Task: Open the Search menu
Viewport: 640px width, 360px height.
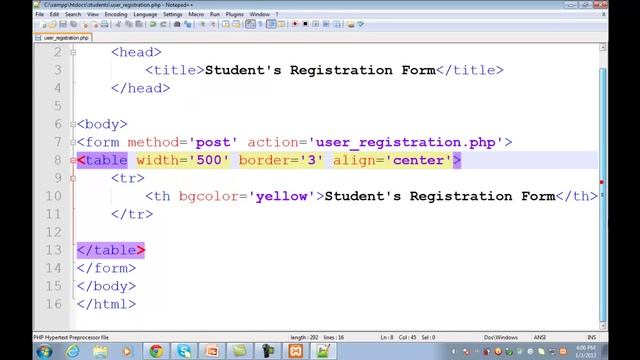Action: tap(73, 14)
